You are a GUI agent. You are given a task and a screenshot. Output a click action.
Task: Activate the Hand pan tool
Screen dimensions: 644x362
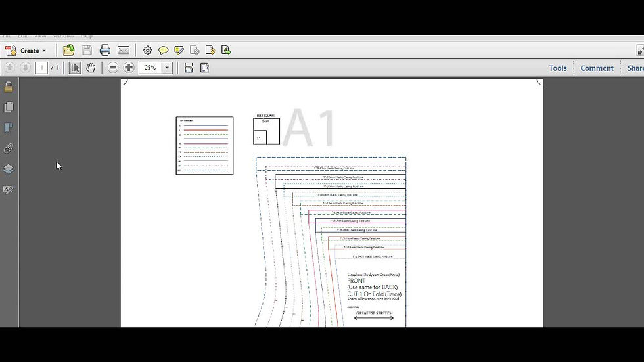click(x=91, y=68)
